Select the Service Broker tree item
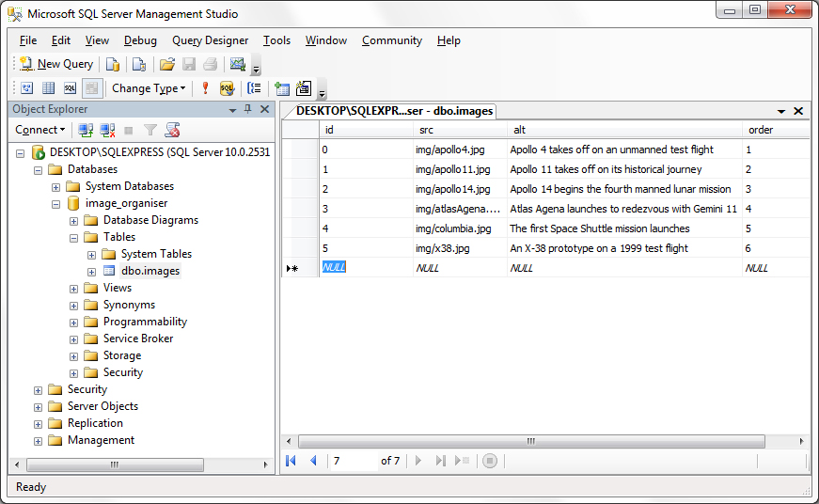 coord(138,339)
